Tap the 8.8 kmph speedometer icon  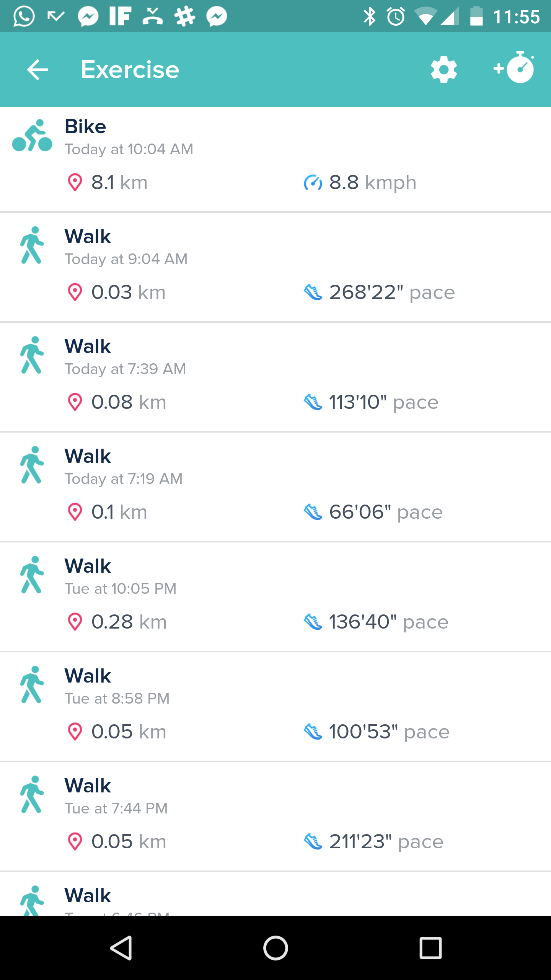click(313, 183)
